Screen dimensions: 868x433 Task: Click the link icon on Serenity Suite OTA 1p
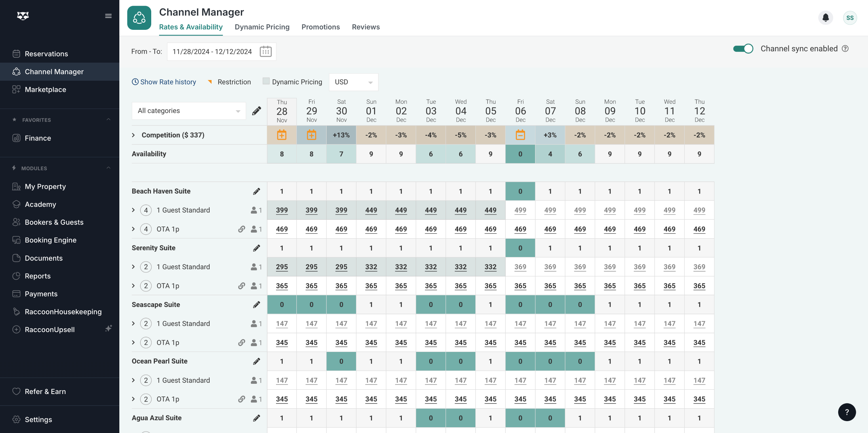241,286
